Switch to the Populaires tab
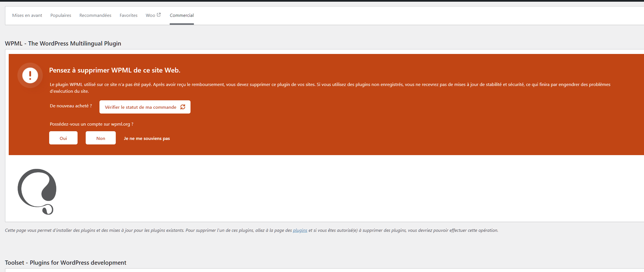The width and height of the screenshot is (644, 272). click(x=61, y=15)
